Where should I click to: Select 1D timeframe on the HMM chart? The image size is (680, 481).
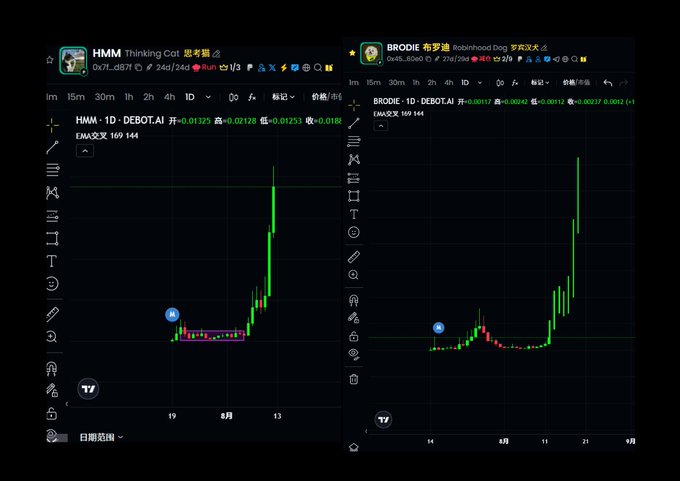click(x=190, y=97)
